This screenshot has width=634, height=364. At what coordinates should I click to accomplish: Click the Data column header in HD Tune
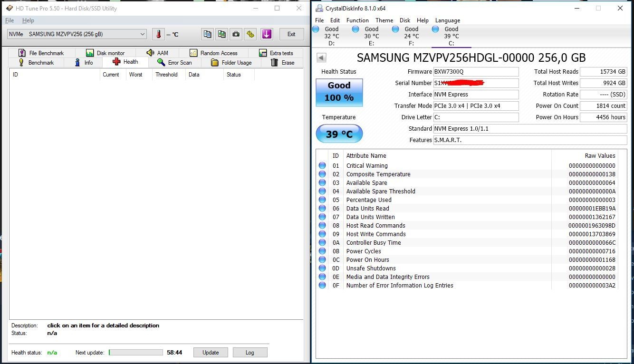pos(204,75)
